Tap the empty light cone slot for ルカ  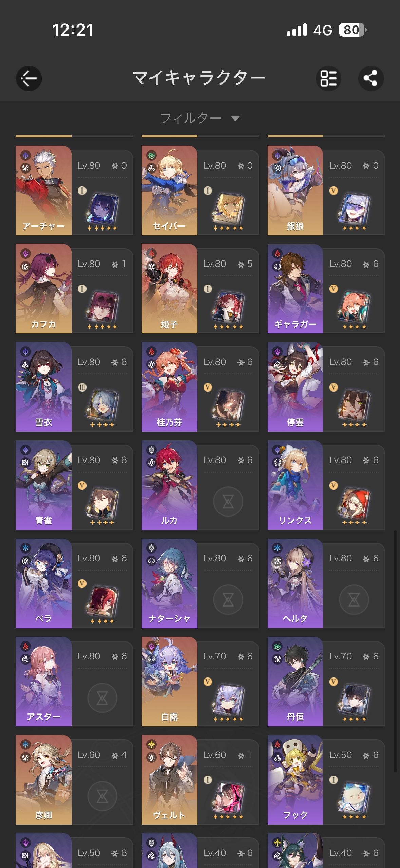point(228,502)
